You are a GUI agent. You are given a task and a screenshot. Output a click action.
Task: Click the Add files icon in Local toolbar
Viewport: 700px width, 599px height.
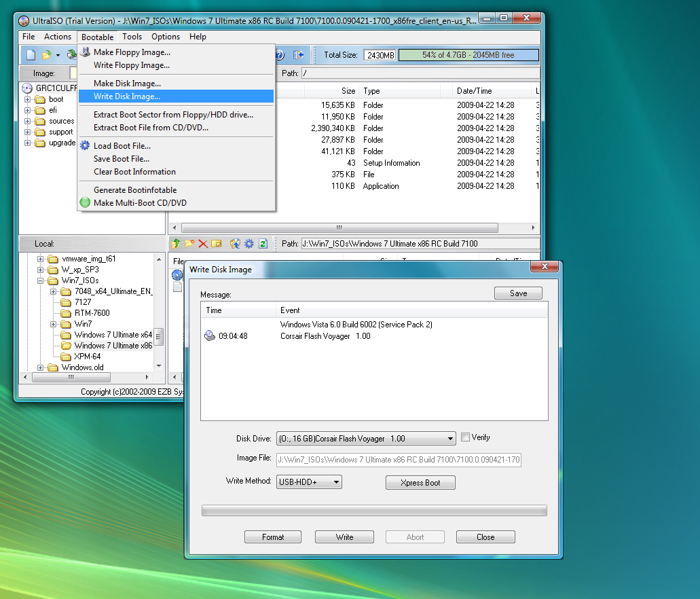(x=235, y=243)
